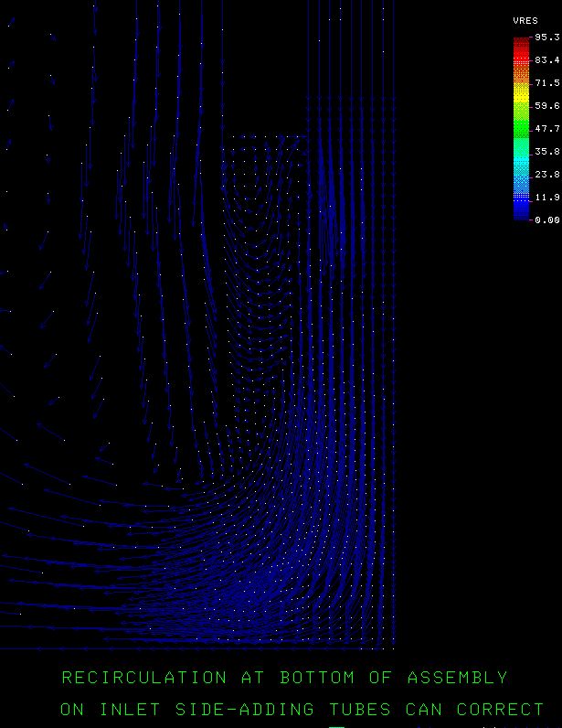Click the 23.8 legend value
Screen dimensions: 562x728
point(547,174)
